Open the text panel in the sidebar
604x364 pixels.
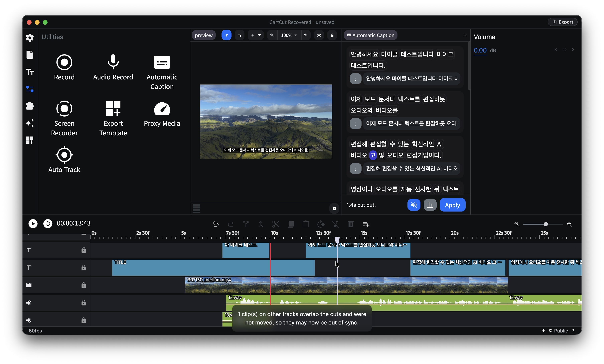coord(30,72)
